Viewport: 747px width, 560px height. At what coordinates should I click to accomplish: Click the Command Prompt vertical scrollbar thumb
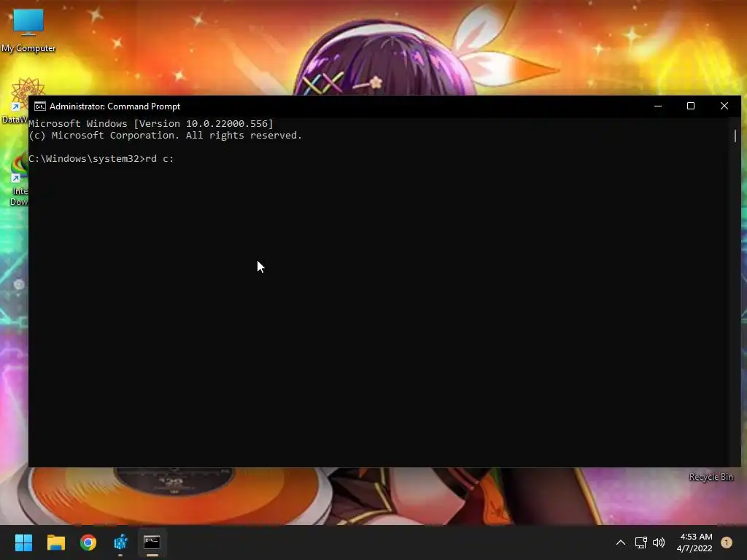[735, 136]
